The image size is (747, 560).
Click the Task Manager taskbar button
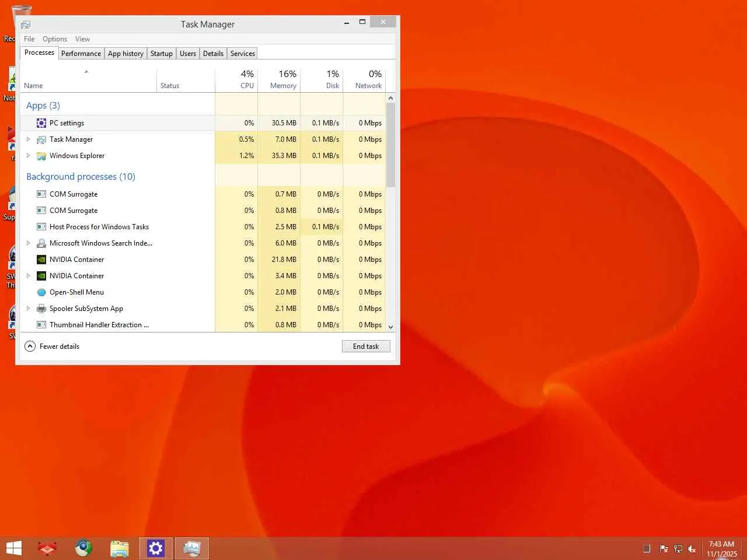click(x=192, y=548)
